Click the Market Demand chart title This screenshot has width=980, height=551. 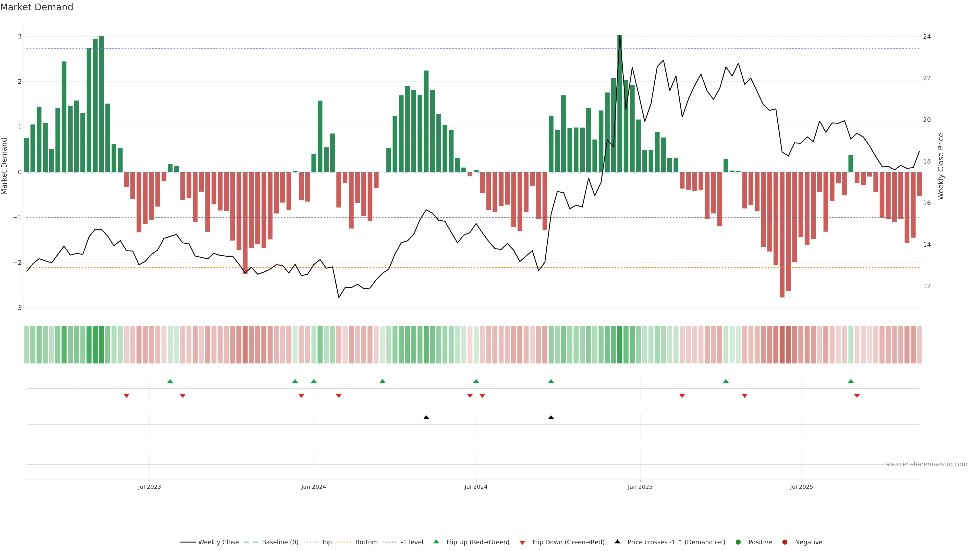click(x=36, y=7)
